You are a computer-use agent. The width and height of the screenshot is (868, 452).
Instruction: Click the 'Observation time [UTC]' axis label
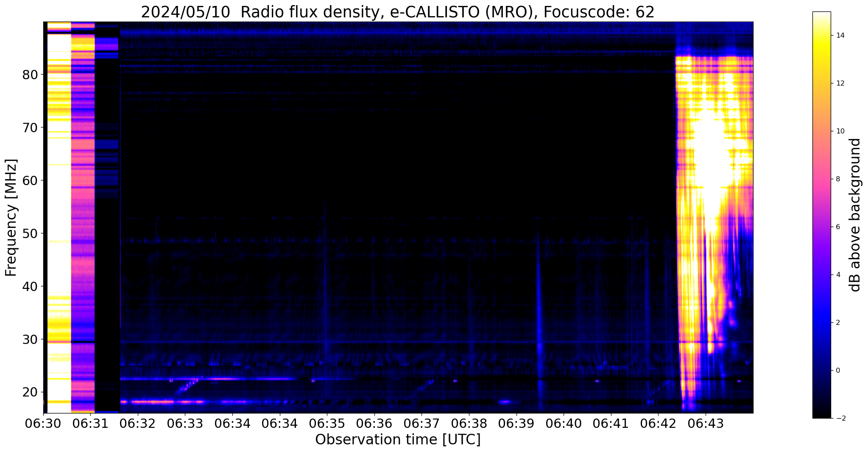click(398, 439)
